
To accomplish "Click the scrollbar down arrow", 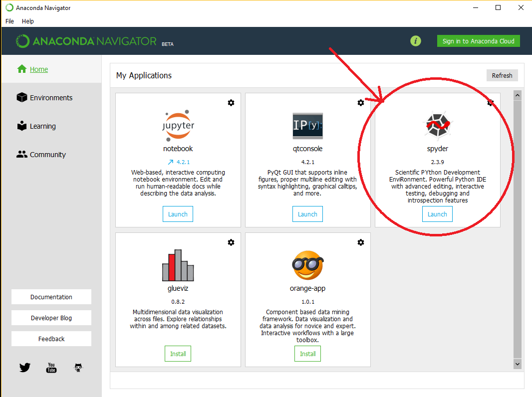I will (518, 364).
